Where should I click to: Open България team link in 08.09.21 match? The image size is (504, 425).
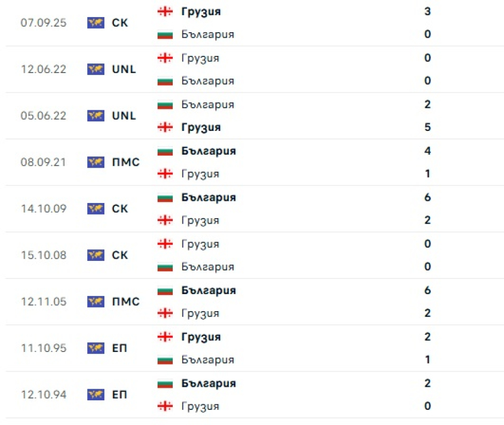coord(208,151)
